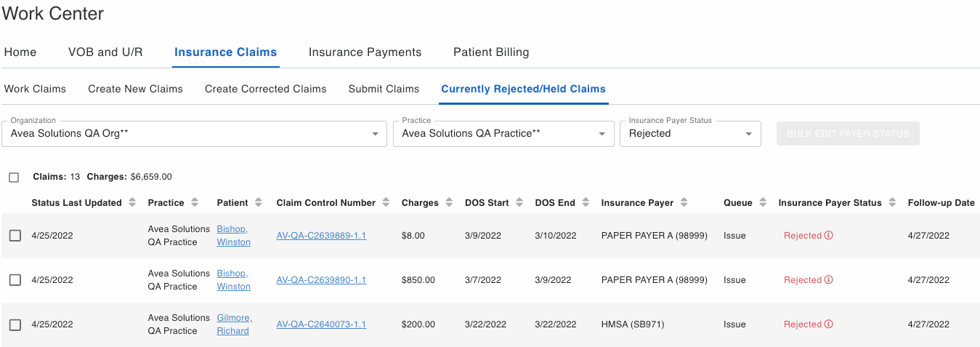
Task: Toggle select-all claims checkbox
Action: [14, 178]
